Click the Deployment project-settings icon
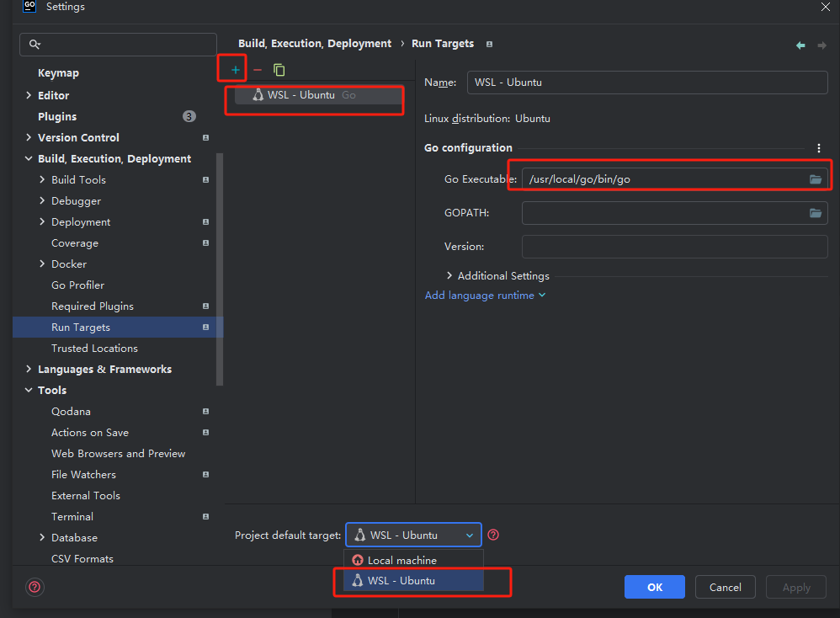Image resolution: width=840 pixels, height=618 pixels. pos(205,222)
